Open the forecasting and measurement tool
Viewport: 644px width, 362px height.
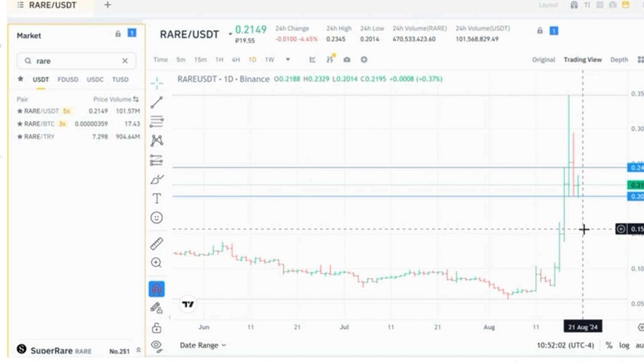(157, 160)
